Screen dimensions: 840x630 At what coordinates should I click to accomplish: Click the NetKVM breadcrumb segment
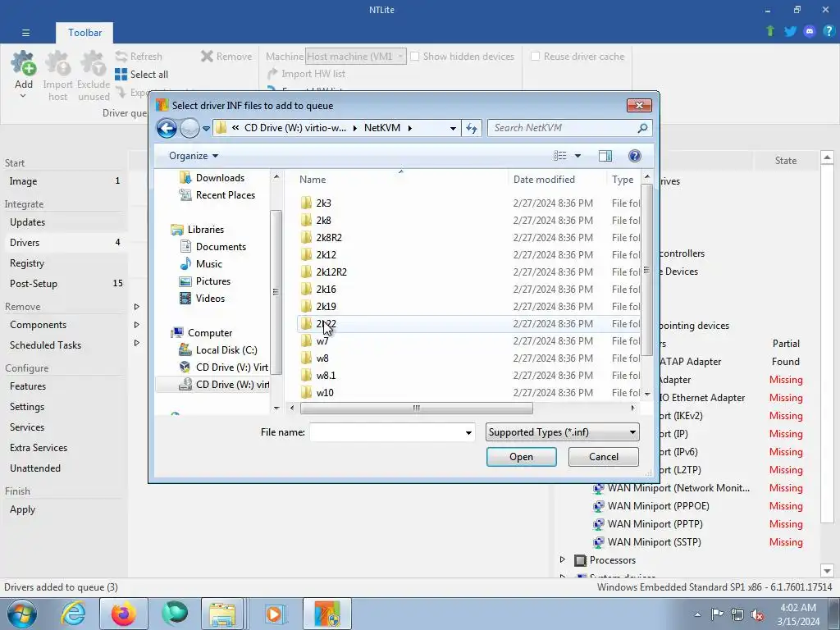tap(382, 128)
